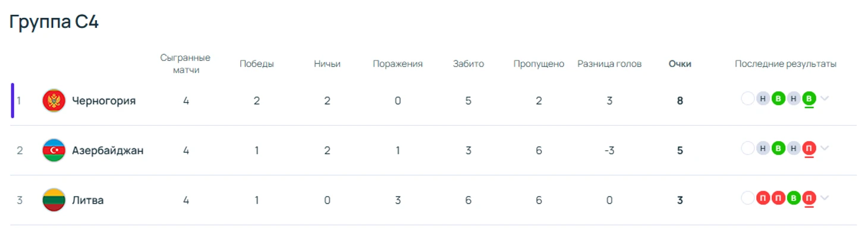
Task: Select the Победы column header
Action: coord(257,64)
